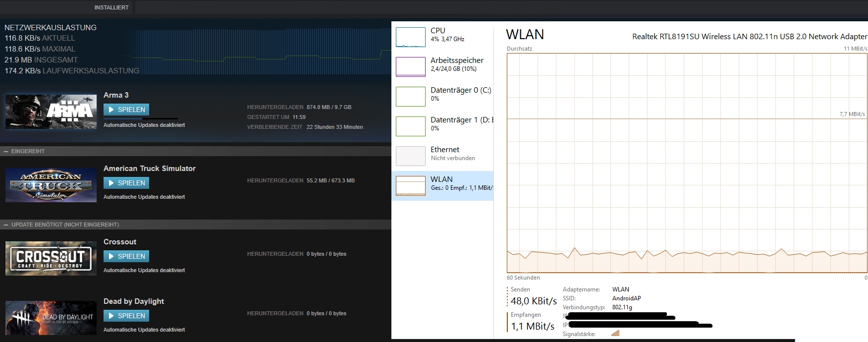Click Arbeitsspeicher mini graph thumbnail
868x342 pixels.
(x=411, y=67)
